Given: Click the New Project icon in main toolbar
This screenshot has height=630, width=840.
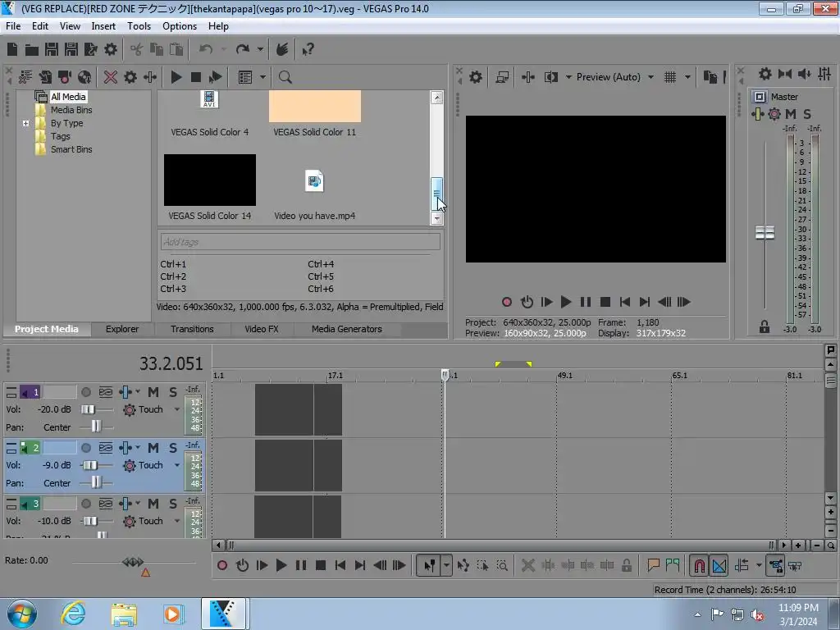Looking at the screenshot, I should (12, 50).
